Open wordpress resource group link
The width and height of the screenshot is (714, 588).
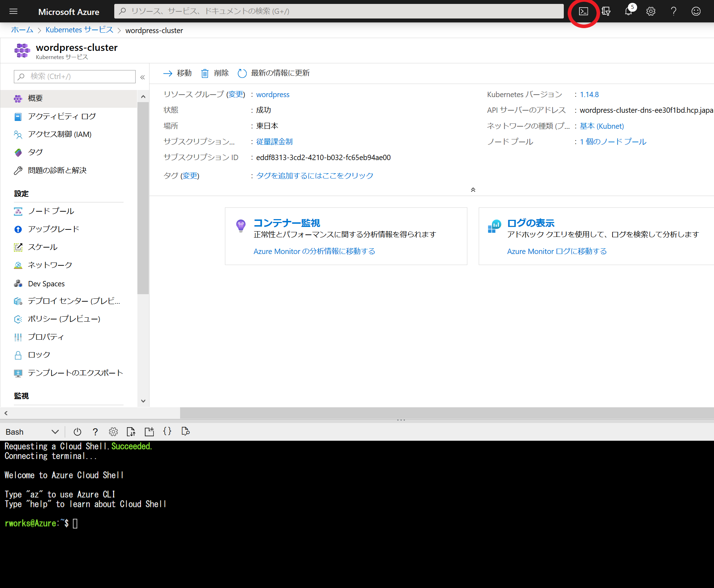(273, 95)
